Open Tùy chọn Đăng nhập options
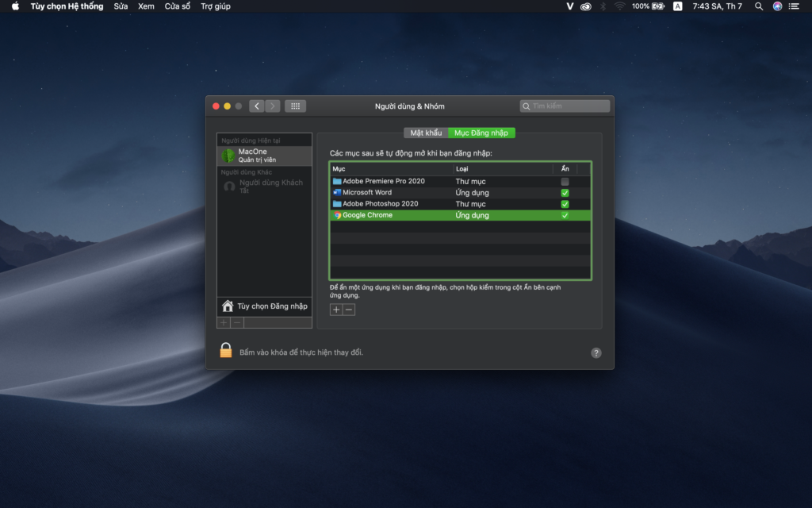Screen dimensions: 812x508 tap(265, 306)
